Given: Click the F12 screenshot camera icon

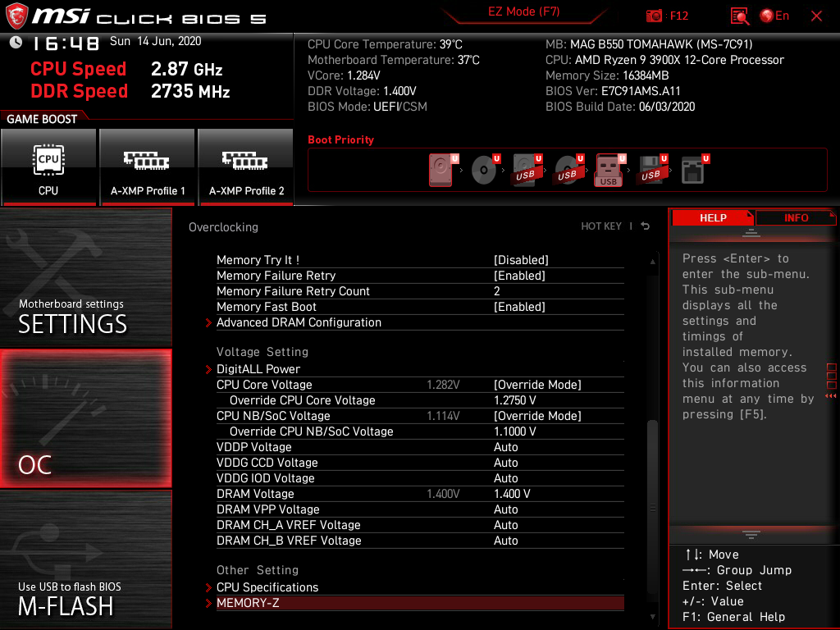Looking at the screenshot, I should (654, 16).
